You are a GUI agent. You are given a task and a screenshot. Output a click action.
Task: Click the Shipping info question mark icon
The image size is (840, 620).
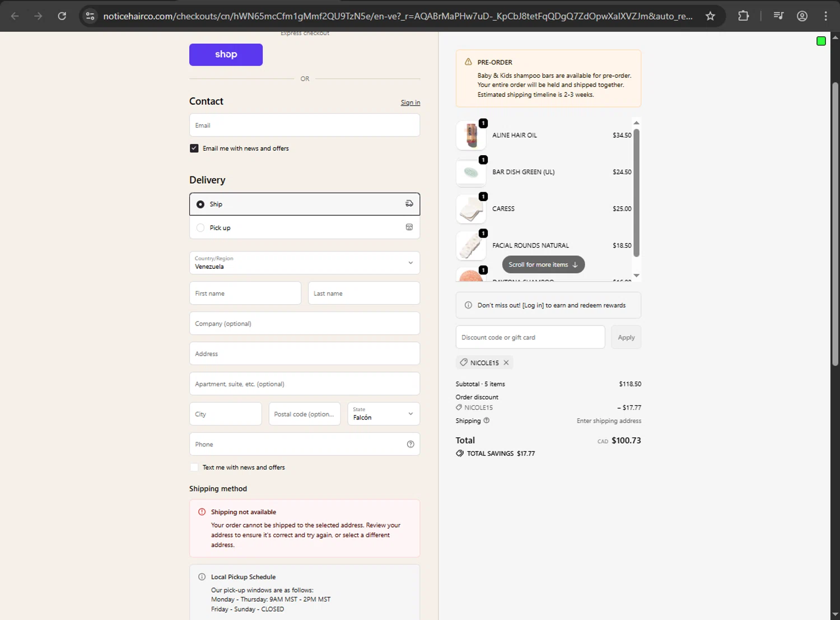coord(486,421)
